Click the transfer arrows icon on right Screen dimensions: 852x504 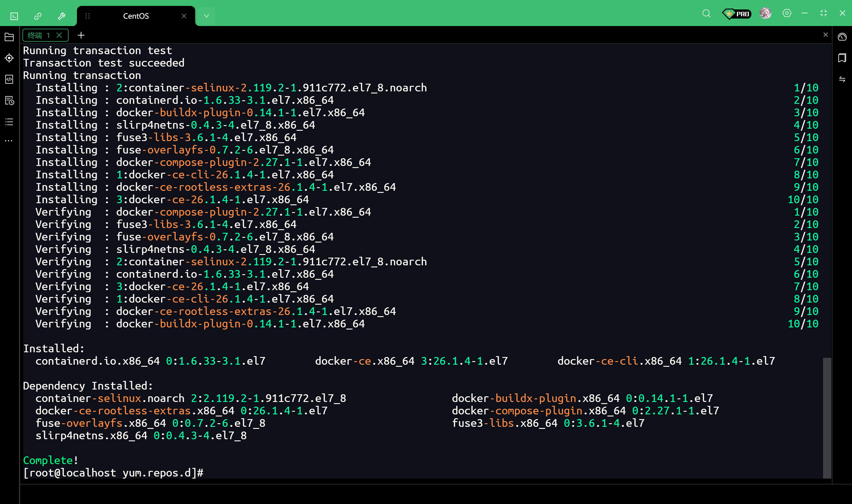coord(842,79)
